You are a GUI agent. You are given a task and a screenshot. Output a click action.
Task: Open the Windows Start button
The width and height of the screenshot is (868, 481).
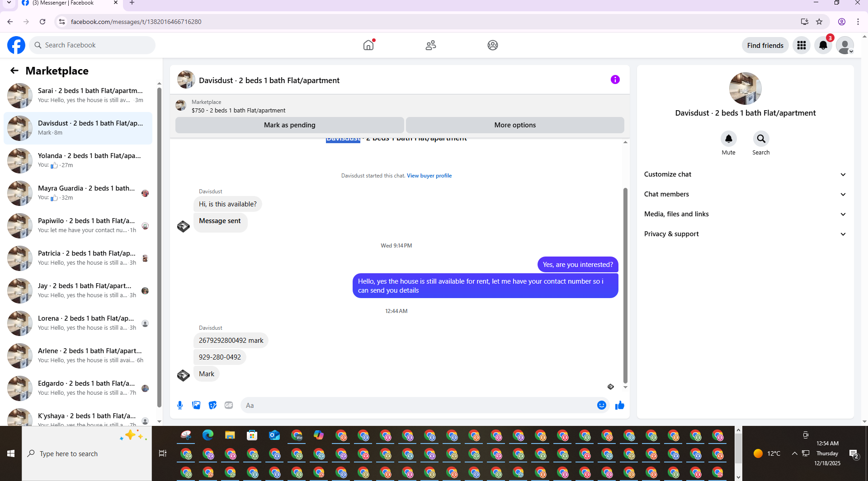11,453
